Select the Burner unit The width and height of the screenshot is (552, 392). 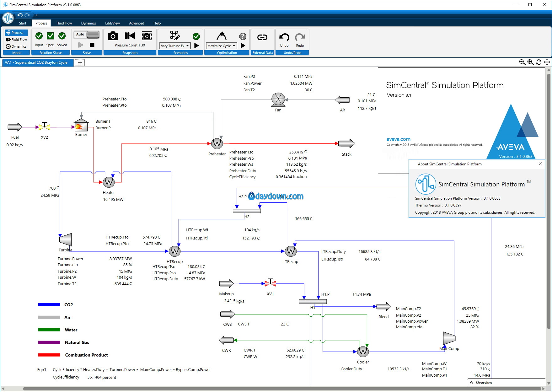coord(81,125)
